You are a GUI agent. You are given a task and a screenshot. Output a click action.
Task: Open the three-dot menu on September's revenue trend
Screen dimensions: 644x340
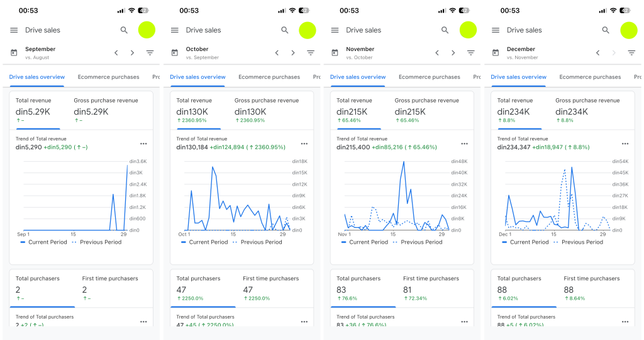click(x=143, y=144)
